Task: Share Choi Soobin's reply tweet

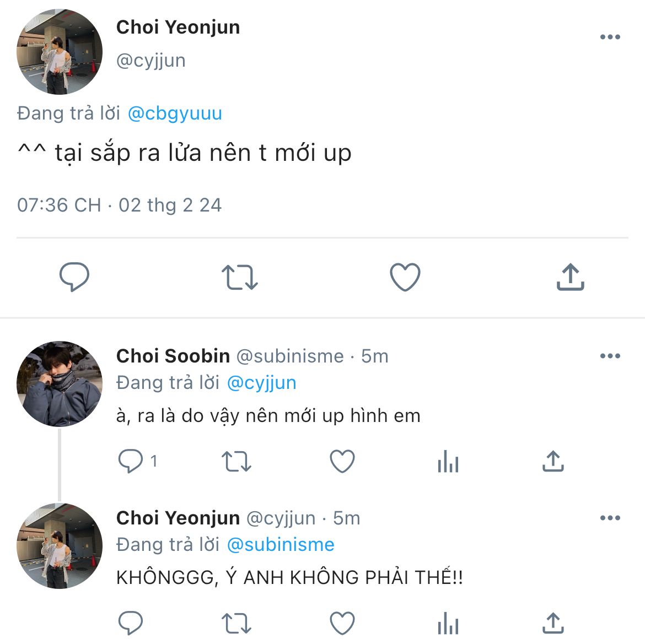Action: (x=553, y=462)
